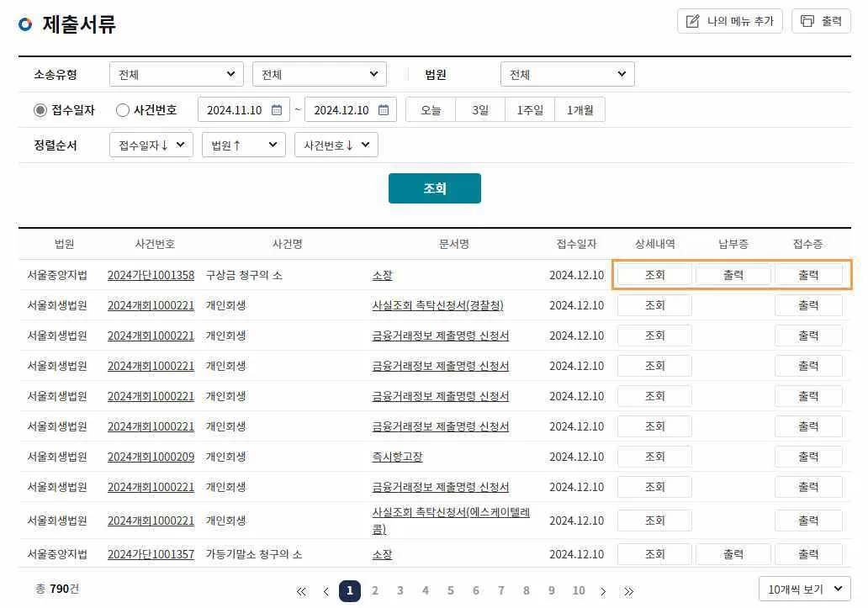The height and width of the screenshot is (608, 868).
Task: Select the 3일 date range tab
Action: [480, 110]
